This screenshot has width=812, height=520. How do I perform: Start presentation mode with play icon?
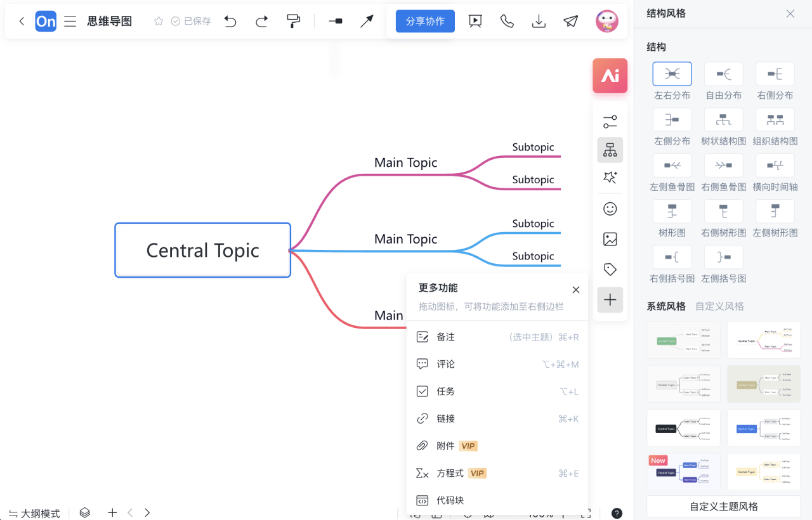click(x=475, y=22)
